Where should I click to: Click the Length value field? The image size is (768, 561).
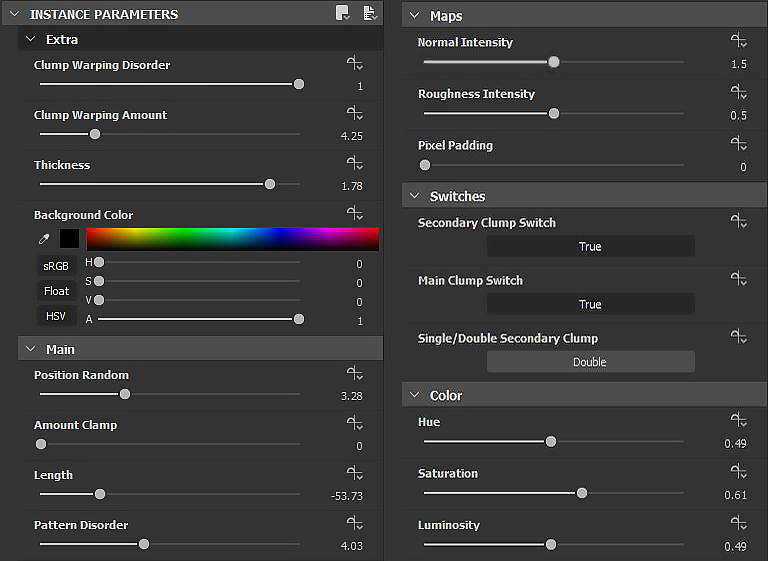pyautogui.click(x=346, y=496)
